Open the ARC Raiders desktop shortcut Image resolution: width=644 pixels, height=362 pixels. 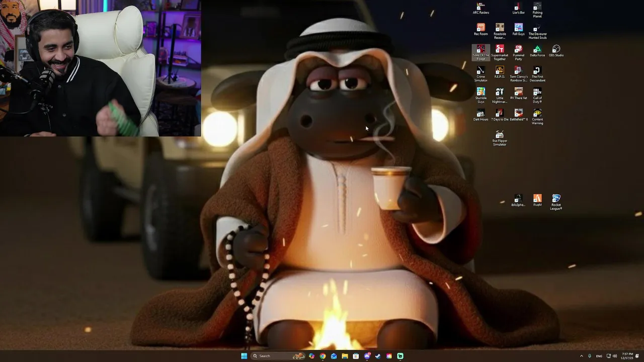[x=480, y=9]
